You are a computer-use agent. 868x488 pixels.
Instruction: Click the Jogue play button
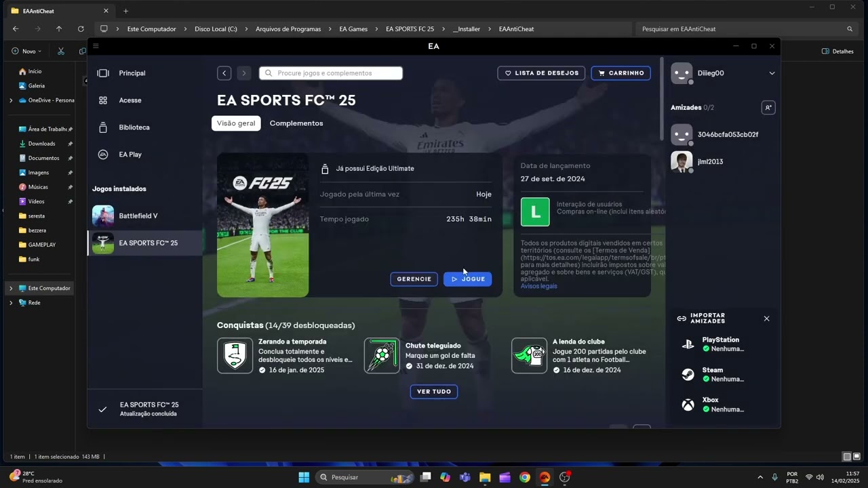point(468,279)
